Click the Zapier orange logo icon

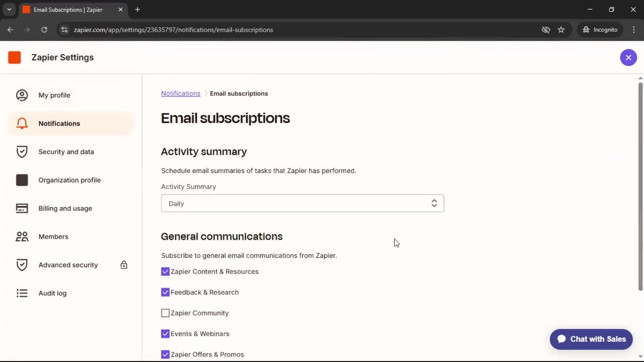pyautogui.click(x=14, y=57)
